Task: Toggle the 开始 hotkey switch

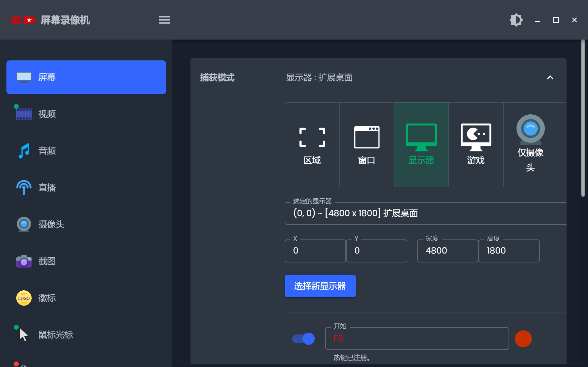Action: pyautogui.click(x=303, y=338)
